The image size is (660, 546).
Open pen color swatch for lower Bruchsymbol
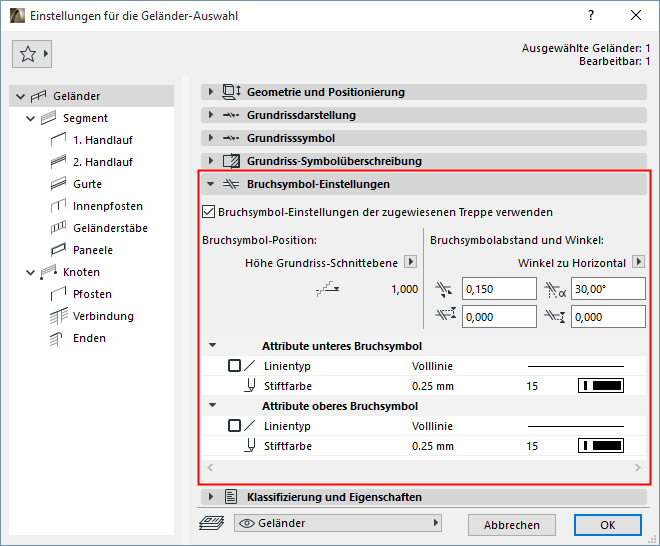[x=601, y=386]
